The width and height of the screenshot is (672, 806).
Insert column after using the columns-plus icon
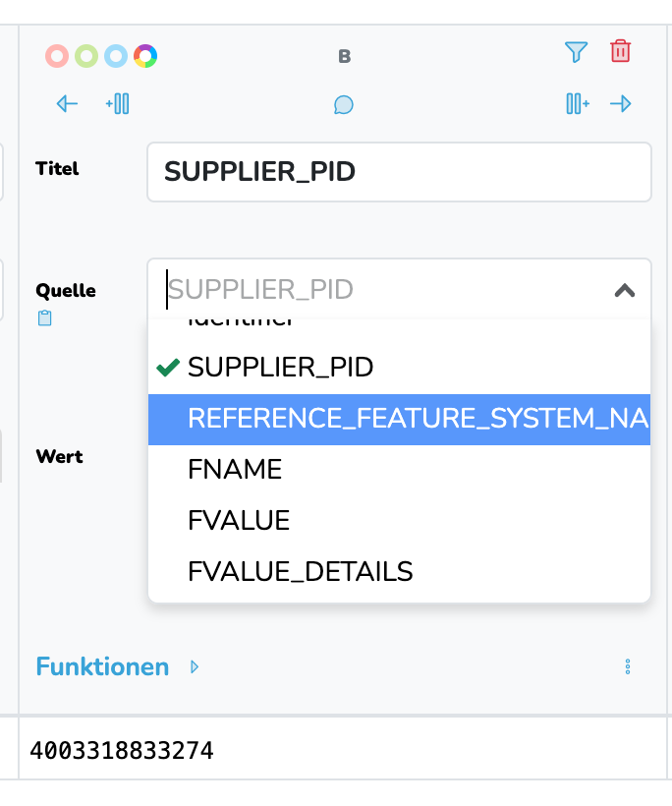(578, 103)
